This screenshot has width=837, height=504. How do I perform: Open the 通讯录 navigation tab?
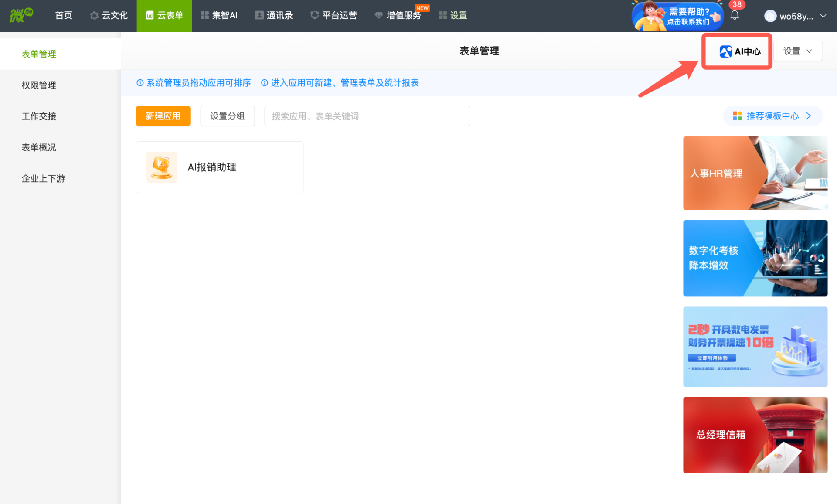(x=274, y=16)
